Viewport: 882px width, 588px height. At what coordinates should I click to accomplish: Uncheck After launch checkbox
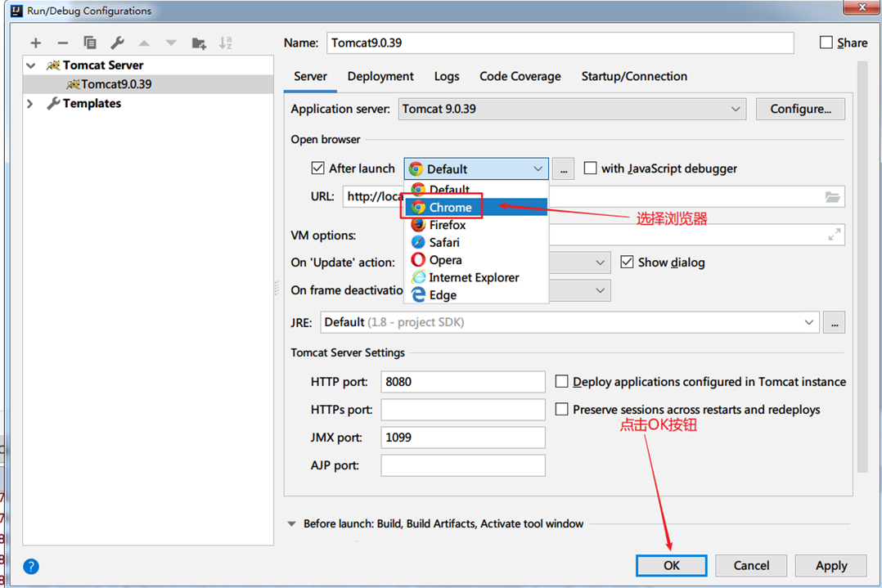click(x=317, y=168)
